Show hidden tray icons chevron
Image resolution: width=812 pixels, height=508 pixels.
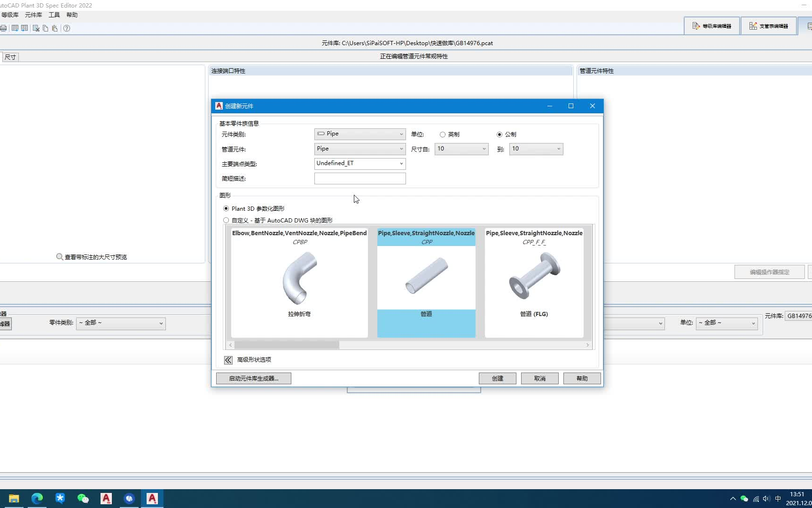tap(733, 499)
